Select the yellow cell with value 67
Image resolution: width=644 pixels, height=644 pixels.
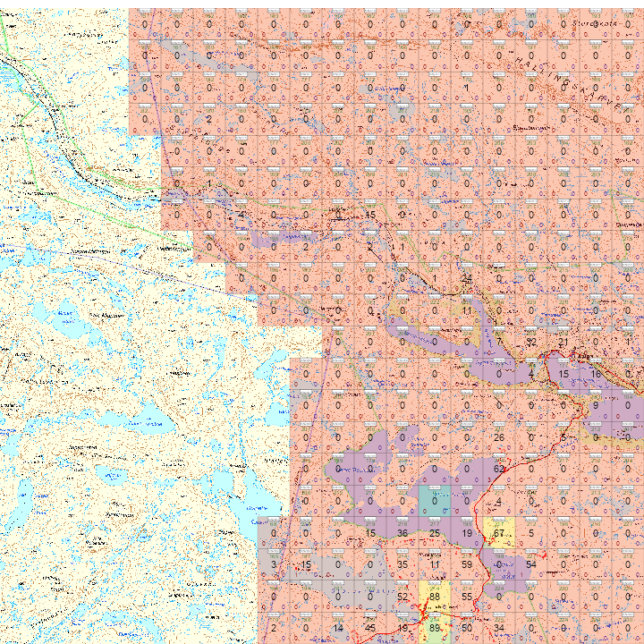(x=499, y=533)
